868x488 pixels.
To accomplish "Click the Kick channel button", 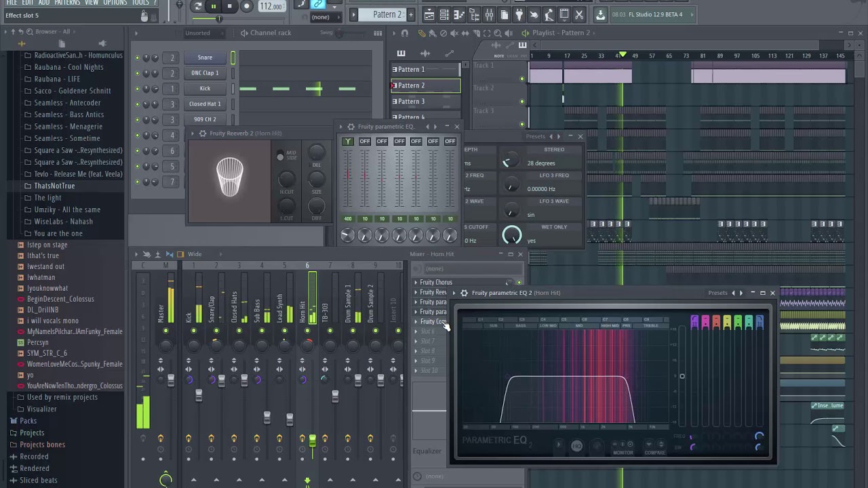I will coord(205,88).
